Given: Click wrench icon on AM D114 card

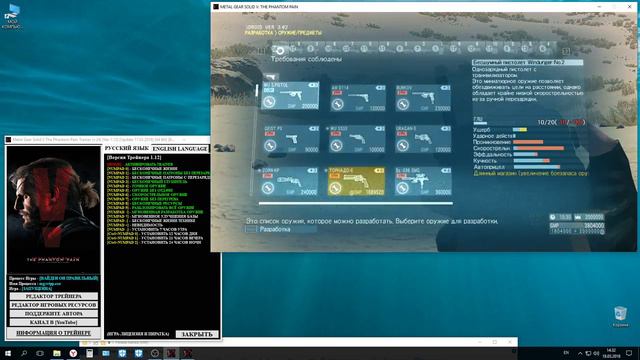Looking at the screenshot, I should pos(337,104).
